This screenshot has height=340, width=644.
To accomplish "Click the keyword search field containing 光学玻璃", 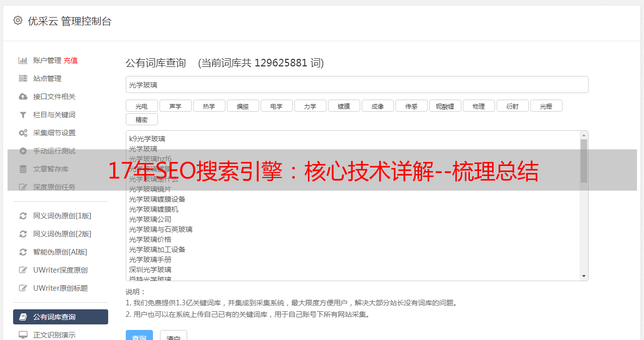I will pyautogui.click(x=357, y=84).
